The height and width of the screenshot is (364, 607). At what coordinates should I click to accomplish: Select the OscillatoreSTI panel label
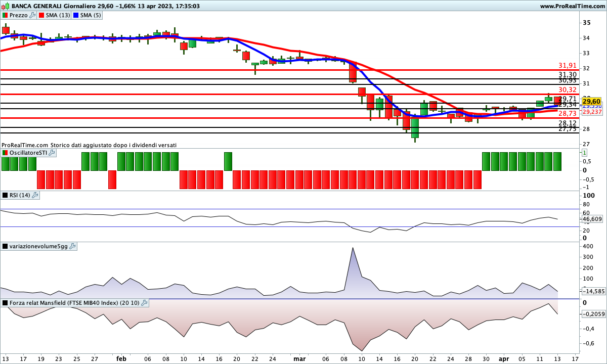tap(29, 153)
